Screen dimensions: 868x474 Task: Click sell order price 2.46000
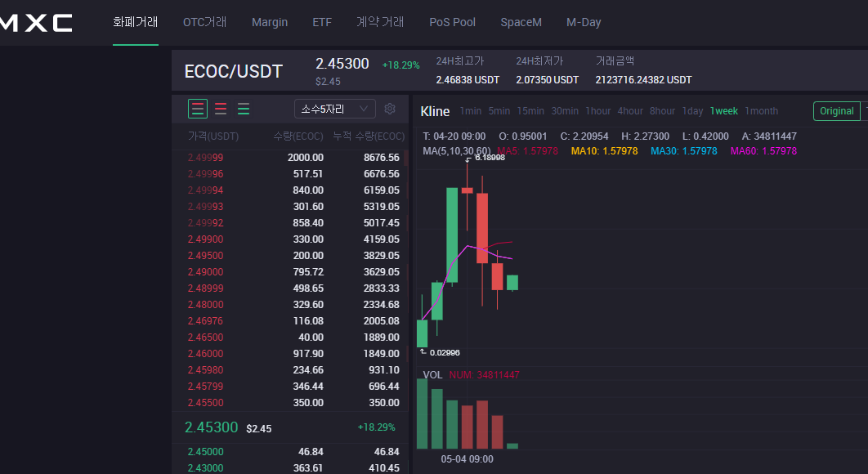pyautogui.click(x=205, y=353)
